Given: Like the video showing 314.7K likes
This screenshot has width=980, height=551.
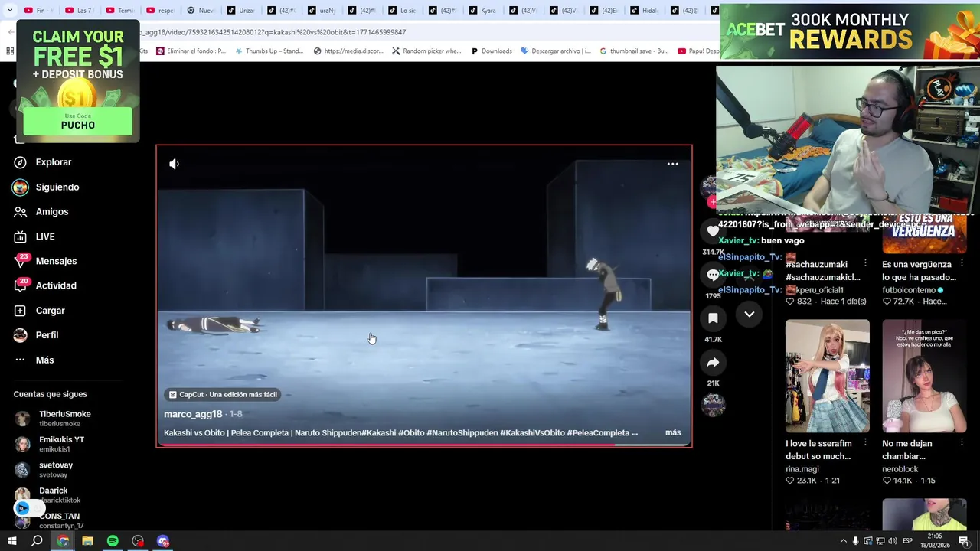Looking at the screenshot, I should [713, 231].
